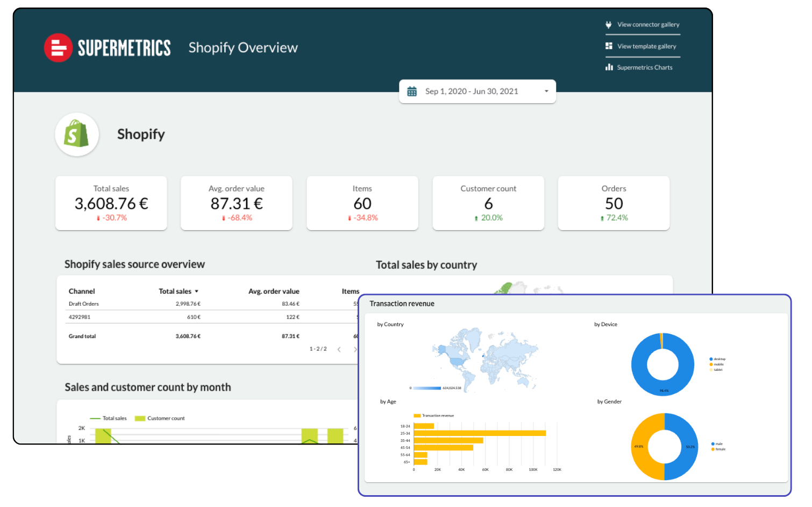
Task: Open View template gallery link
Action: tap(646, 46)
